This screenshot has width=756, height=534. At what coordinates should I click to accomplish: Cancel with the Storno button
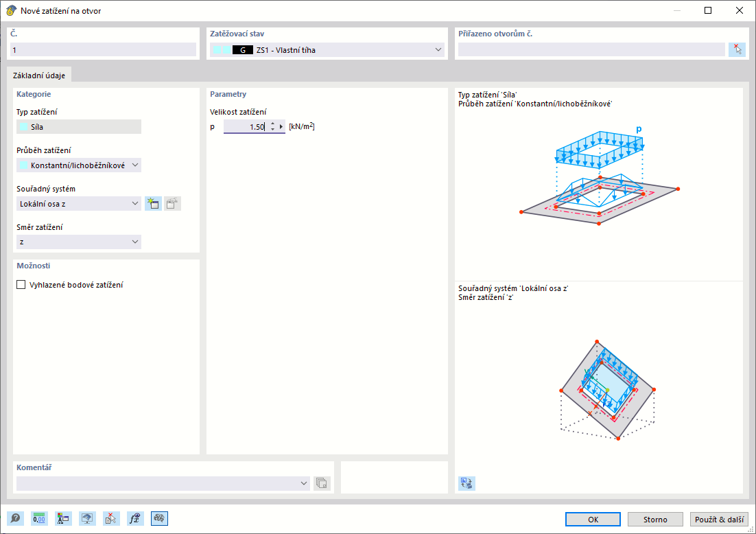point(655,520)
